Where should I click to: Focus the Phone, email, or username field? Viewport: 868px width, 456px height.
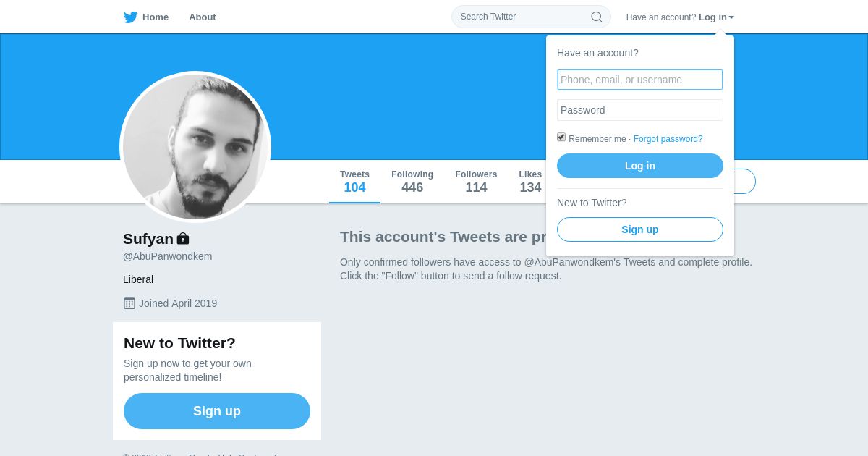click(x=640, y=80)
